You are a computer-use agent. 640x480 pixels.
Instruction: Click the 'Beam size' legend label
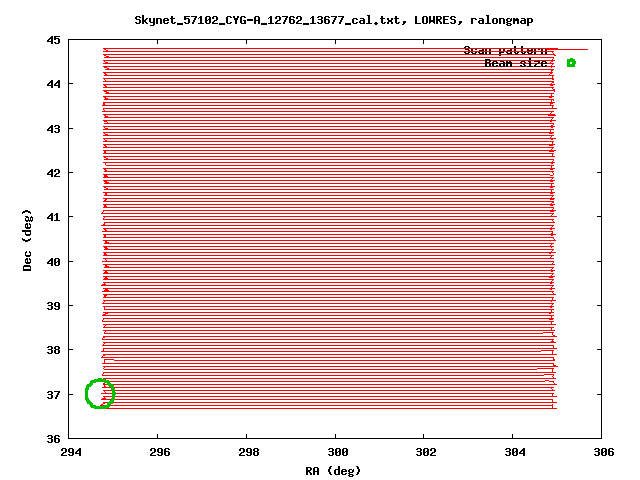point(516,63)
